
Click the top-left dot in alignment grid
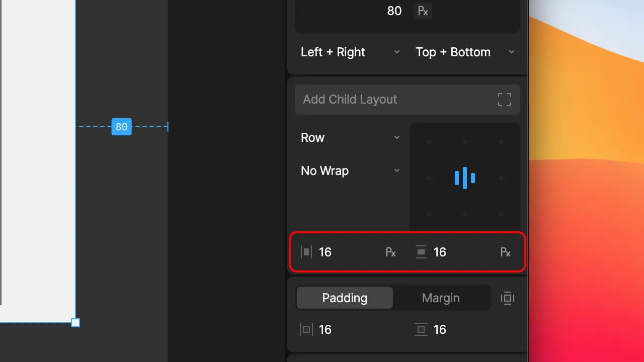coord(429,142)
